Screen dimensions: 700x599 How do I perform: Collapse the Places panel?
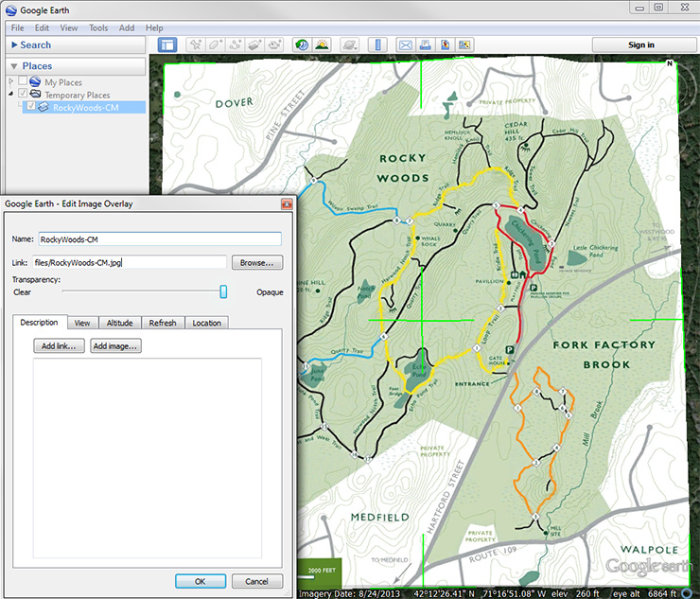point(13,66)
